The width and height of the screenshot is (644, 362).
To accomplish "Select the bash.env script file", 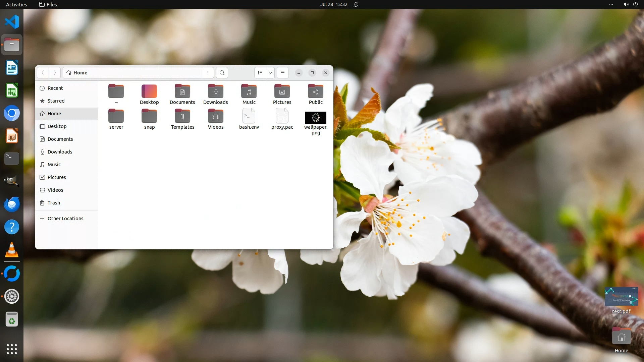I will 249,117.
